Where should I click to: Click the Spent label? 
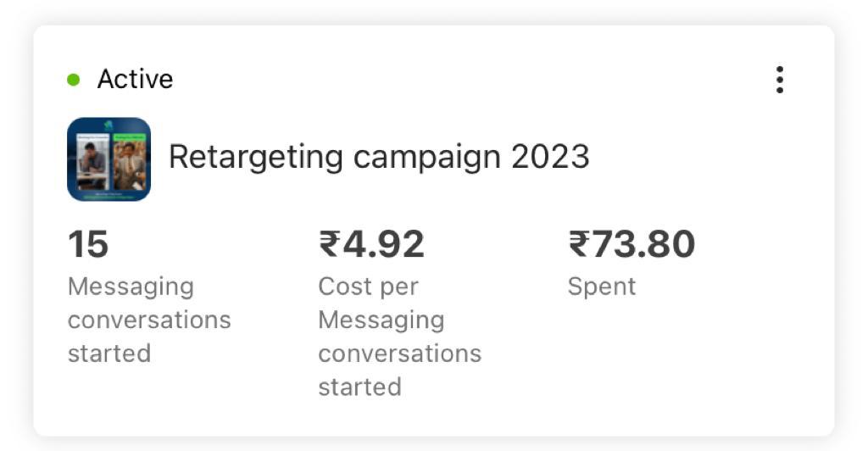[602, 287]
